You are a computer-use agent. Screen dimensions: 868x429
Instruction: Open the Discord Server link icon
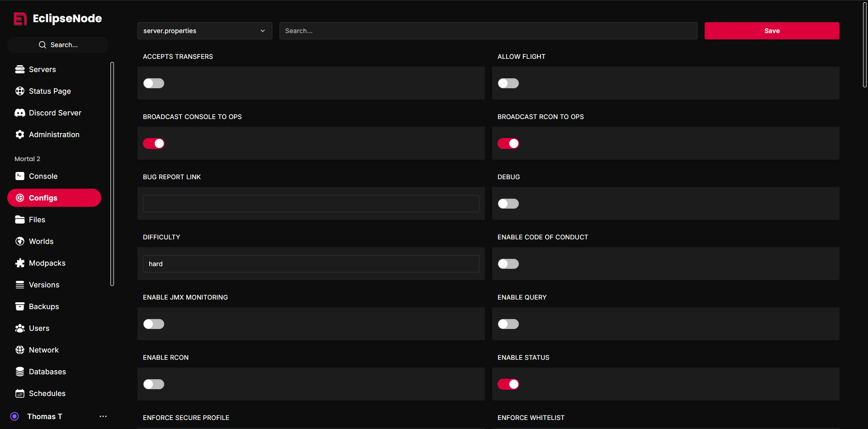tap(20, 113)
